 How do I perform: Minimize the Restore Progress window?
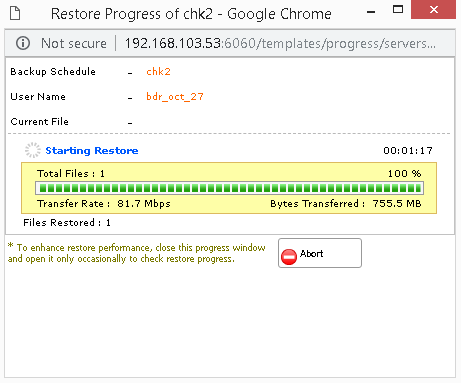(371, 12)
